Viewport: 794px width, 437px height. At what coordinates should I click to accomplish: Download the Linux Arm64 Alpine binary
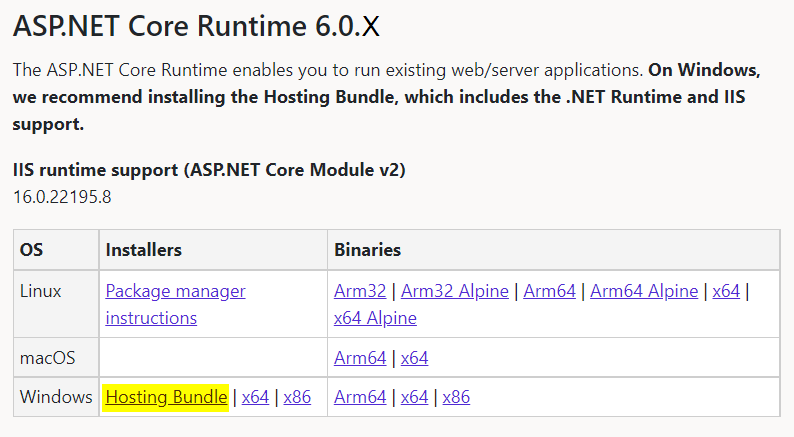644,291
